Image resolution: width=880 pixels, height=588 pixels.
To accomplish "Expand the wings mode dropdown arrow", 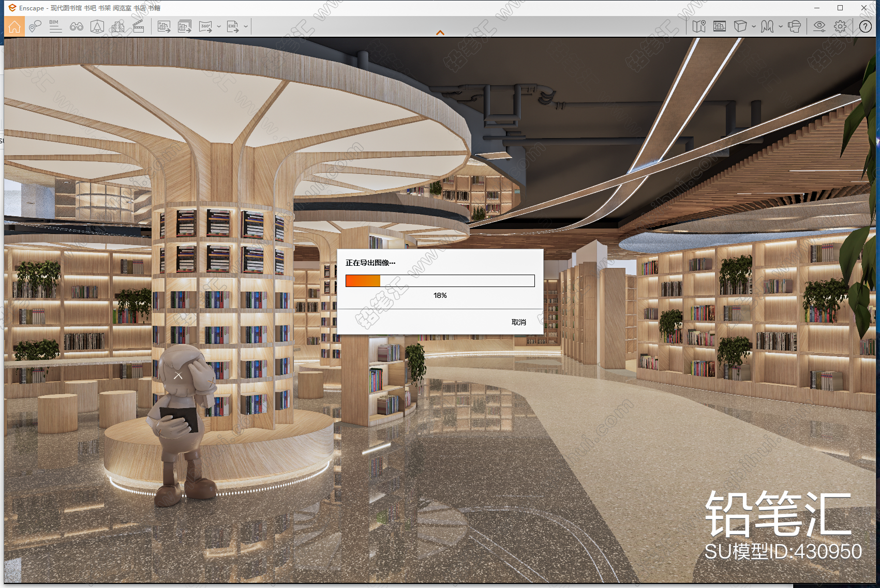I will (781, 26).
